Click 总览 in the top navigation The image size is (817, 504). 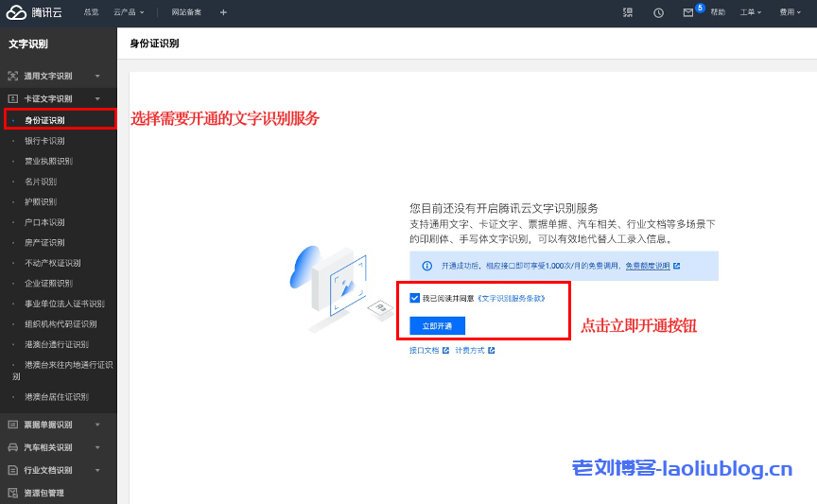coord(91,12)
